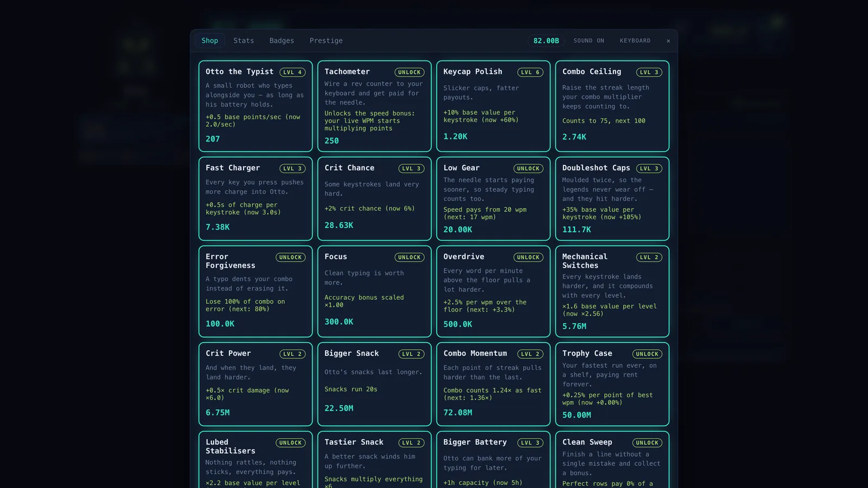The image size is (868, 488).
Task: Buy the Bigger Snack upgrade
Action: (374, 384)
